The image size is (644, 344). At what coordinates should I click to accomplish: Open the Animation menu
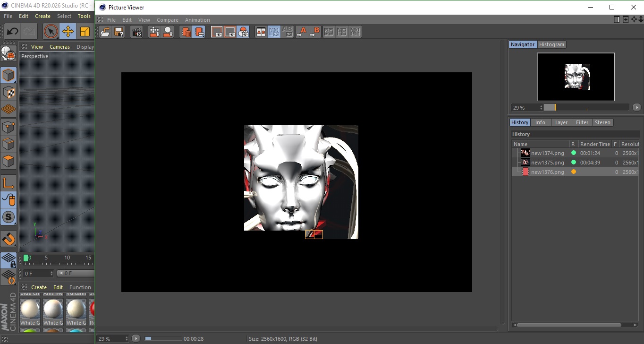197,20
